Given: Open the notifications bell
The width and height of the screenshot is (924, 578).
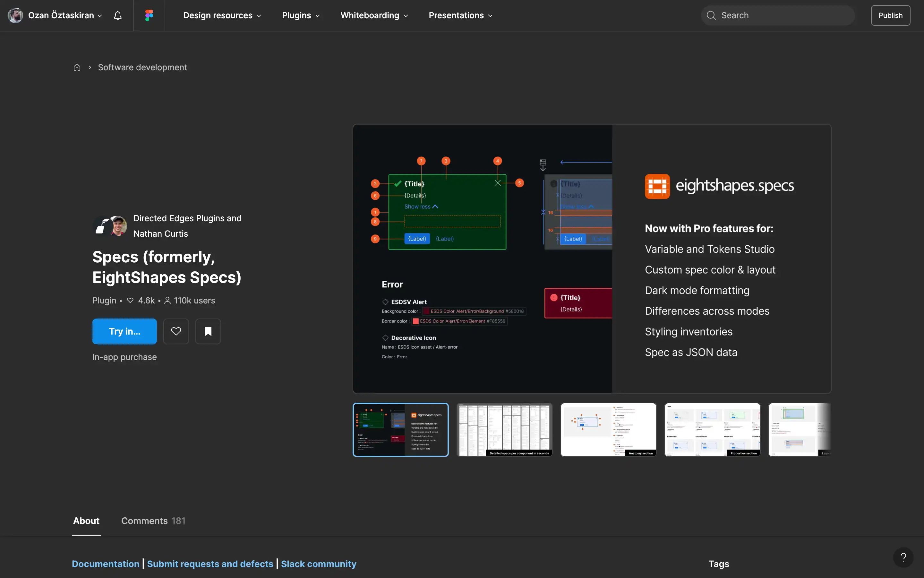Looking at the screenshot, I should point(118,15).
